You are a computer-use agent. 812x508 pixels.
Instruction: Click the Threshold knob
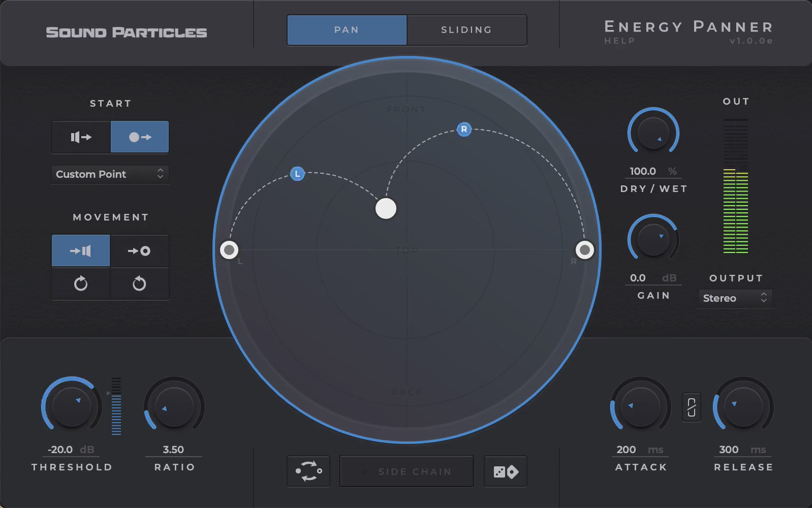click(x=72, y=407)
